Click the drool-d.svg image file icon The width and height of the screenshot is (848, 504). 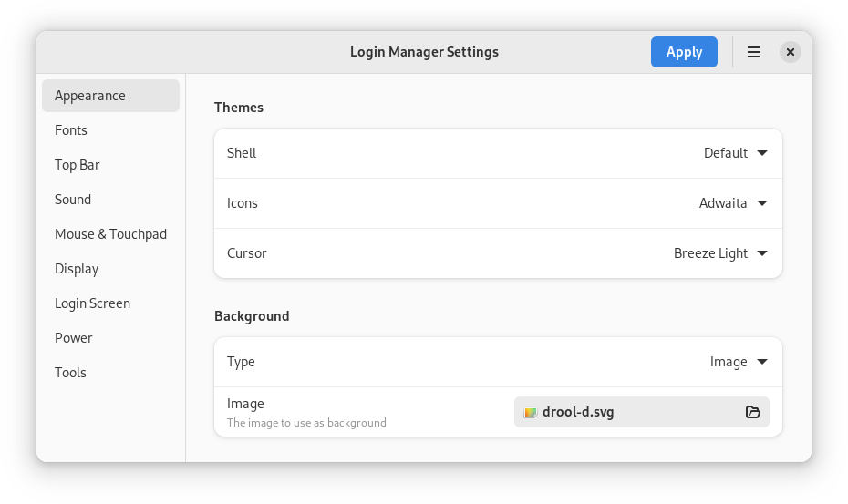click(530, 412)
